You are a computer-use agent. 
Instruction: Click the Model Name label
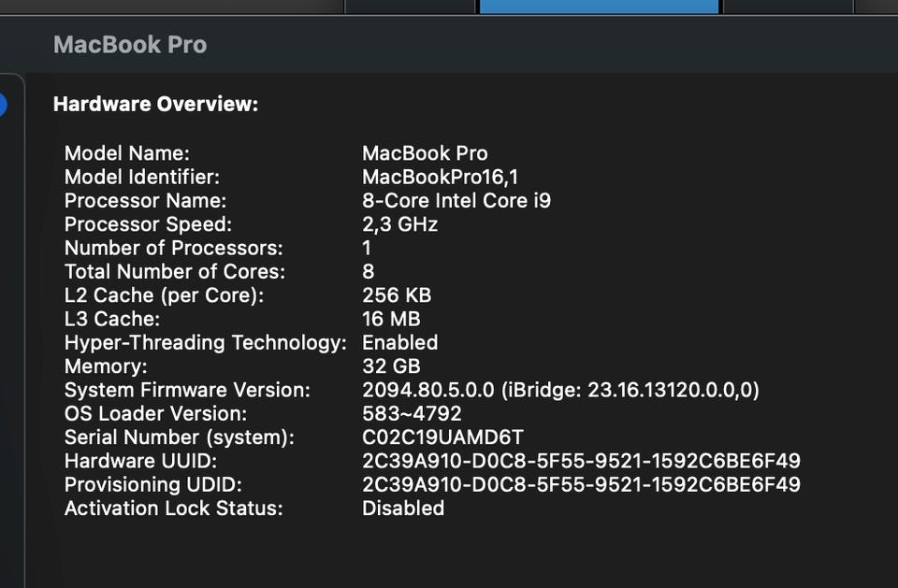click(x=127, y=153)
